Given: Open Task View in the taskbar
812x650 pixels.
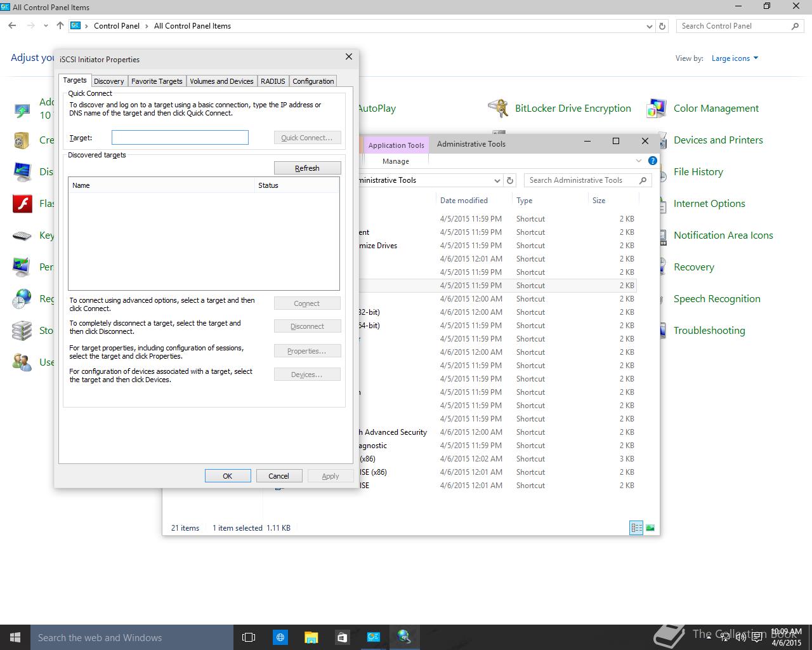Looking at the screenshot, I should pos(249,637).
